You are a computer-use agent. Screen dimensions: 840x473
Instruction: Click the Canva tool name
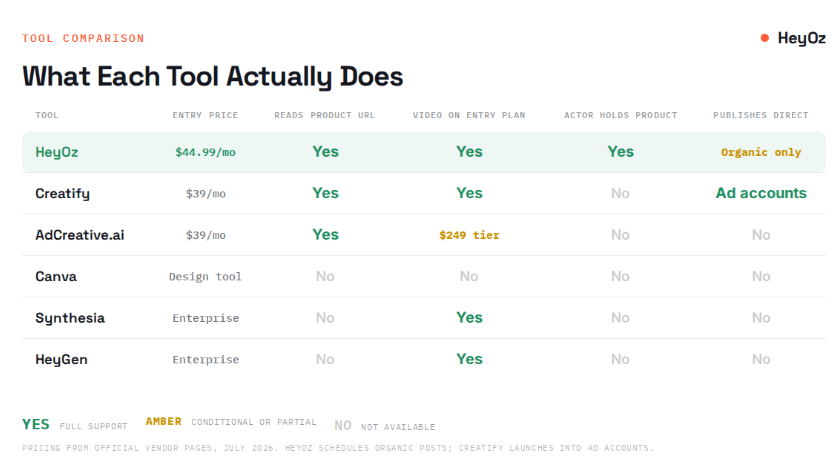[56, 276]
